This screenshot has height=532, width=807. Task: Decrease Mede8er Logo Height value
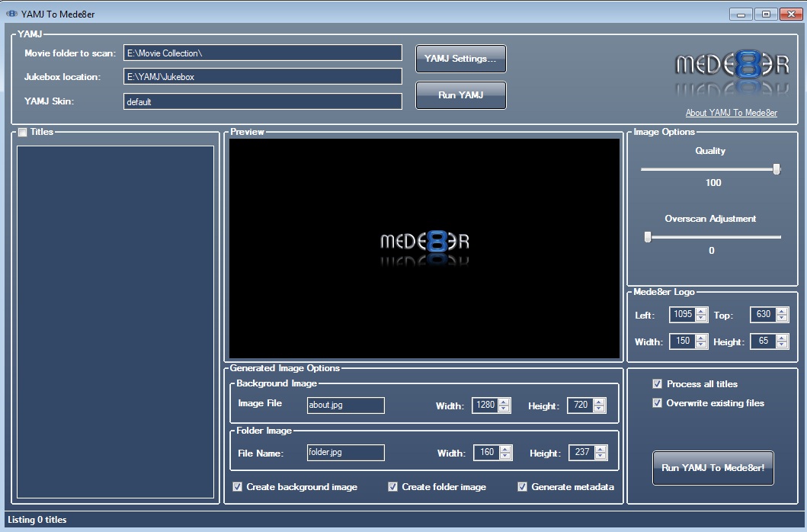782,345
